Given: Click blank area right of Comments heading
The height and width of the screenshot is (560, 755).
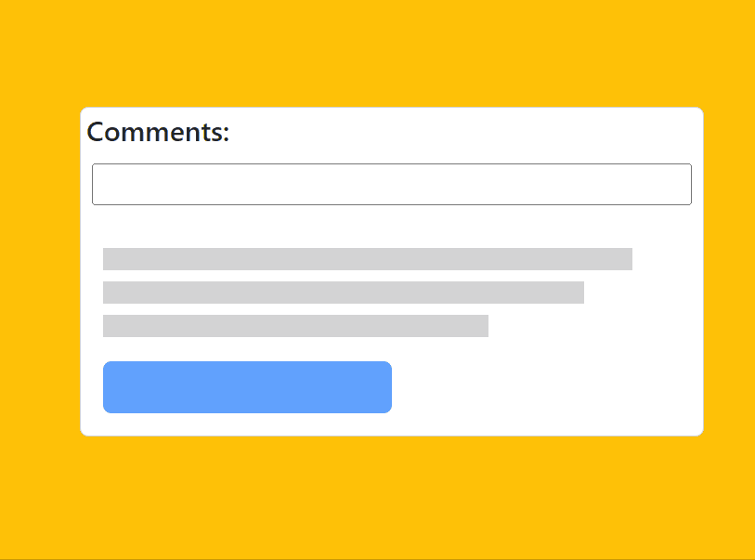Looking at the screenshot, I should point(466,132).
